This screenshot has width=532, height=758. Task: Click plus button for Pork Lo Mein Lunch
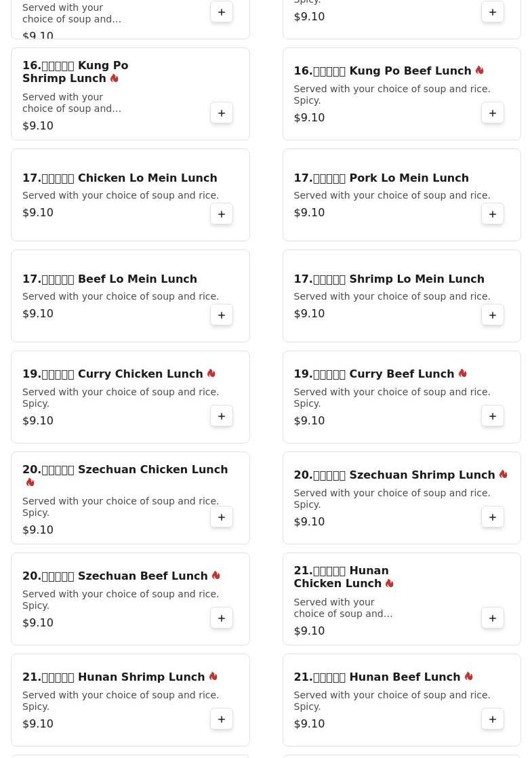493,214
